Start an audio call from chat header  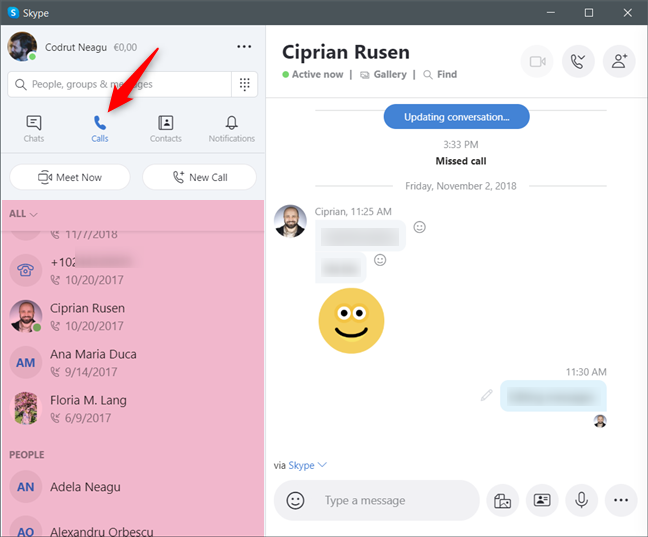pos(578,62)
